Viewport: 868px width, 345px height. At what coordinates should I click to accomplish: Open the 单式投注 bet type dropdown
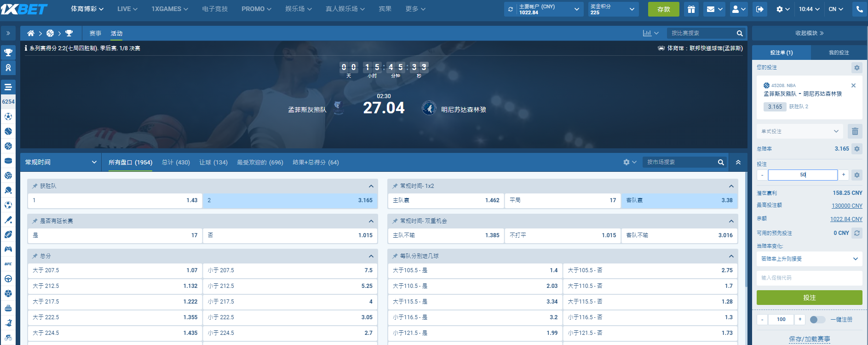[800, 131]
